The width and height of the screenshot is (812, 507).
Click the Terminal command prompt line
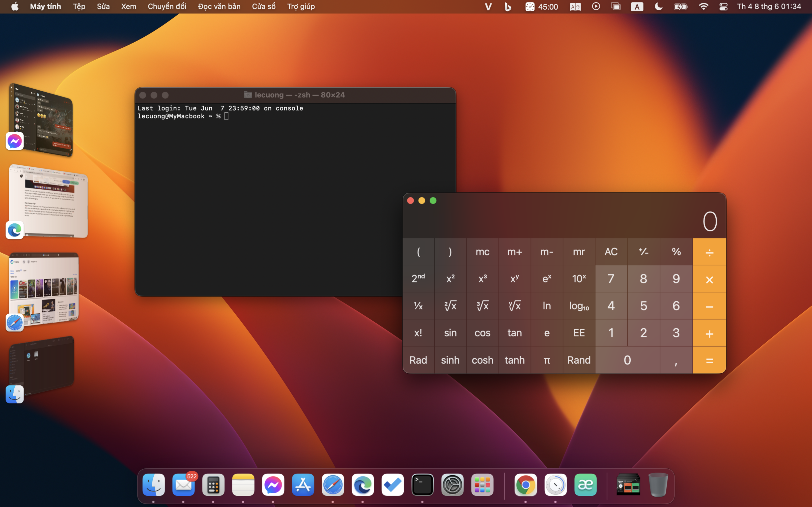coord(183,116)
